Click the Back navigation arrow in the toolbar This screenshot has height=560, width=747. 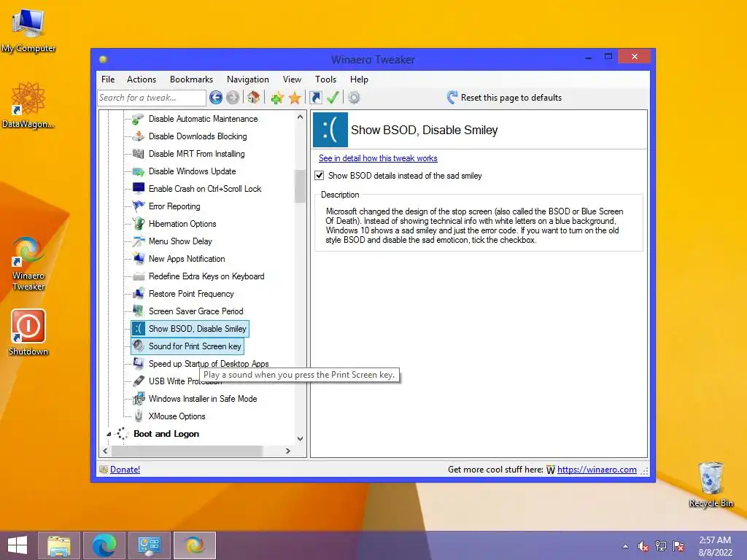[x=216, y=98]
